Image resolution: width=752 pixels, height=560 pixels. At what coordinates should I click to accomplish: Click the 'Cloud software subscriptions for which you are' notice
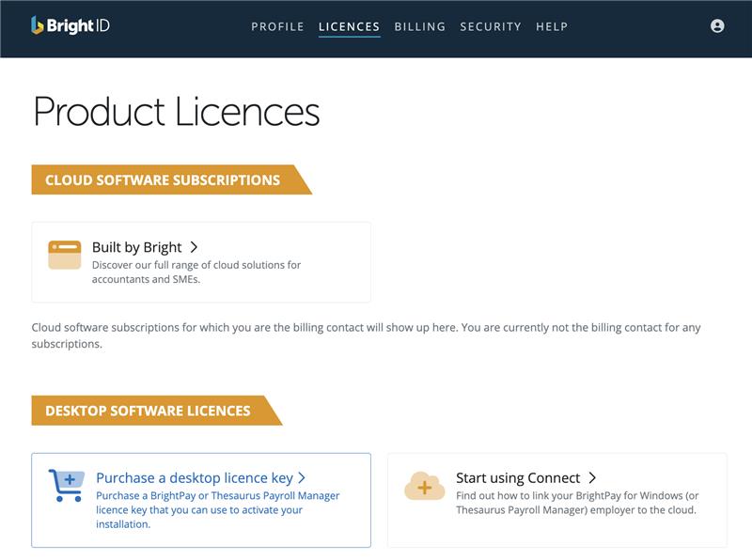[x=366, y=335]
